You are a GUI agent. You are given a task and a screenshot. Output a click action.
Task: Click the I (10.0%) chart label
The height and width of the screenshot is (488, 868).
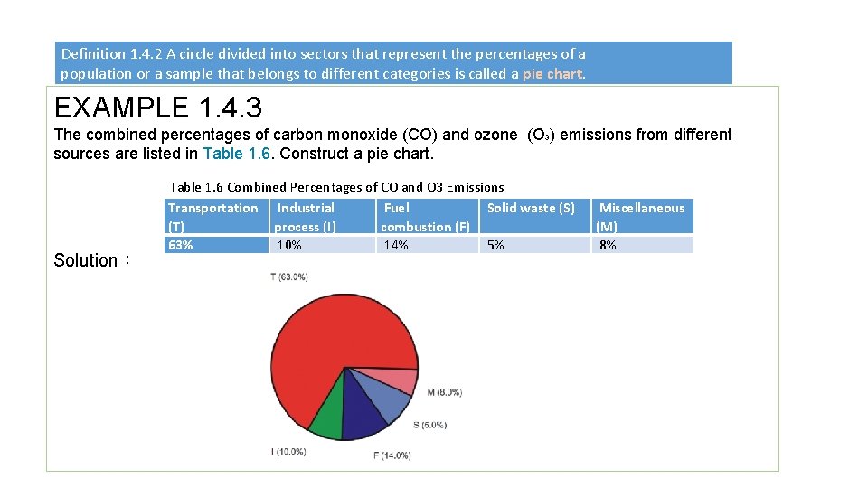click(288, 452)
